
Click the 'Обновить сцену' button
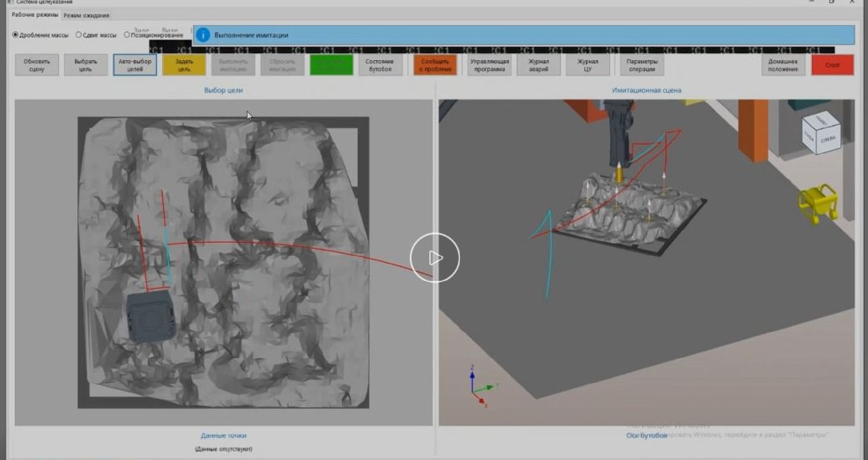(x=37, y=65)
